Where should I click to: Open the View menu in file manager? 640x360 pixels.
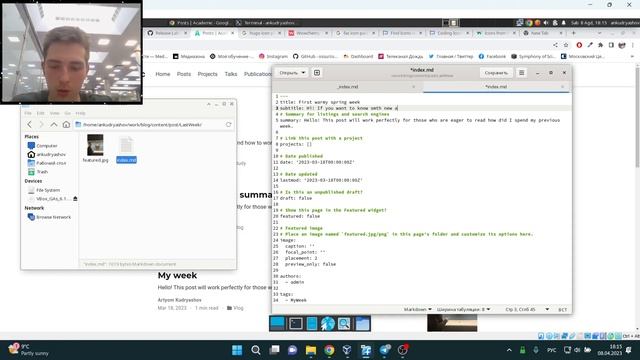(x=54, y=113)
